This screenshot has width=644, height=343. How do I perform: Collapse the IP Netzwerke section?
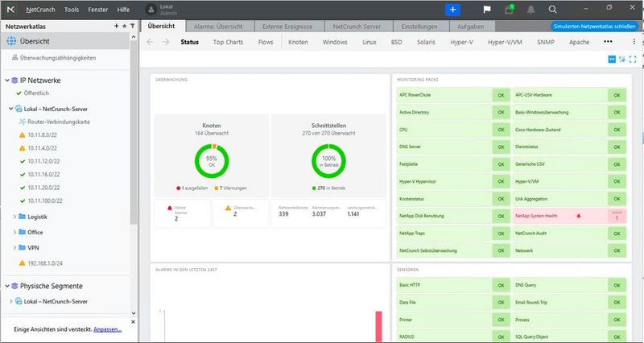[x=6, y=81]
